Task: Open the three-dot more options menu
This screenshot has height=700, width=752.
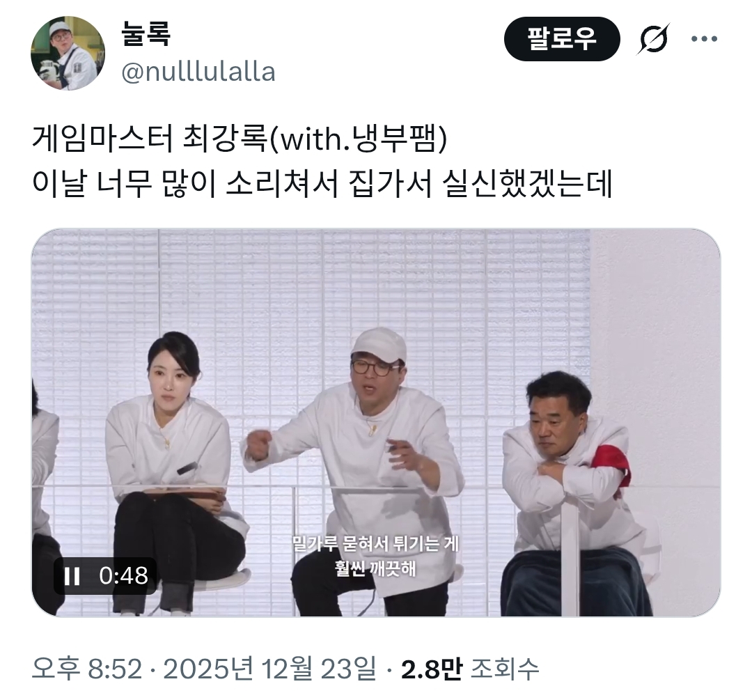Action: (x=705, y=39)
